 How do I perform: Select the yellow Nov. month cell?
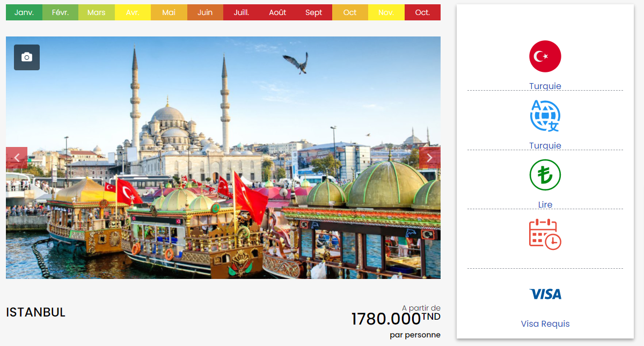click(x=386, y=12)
